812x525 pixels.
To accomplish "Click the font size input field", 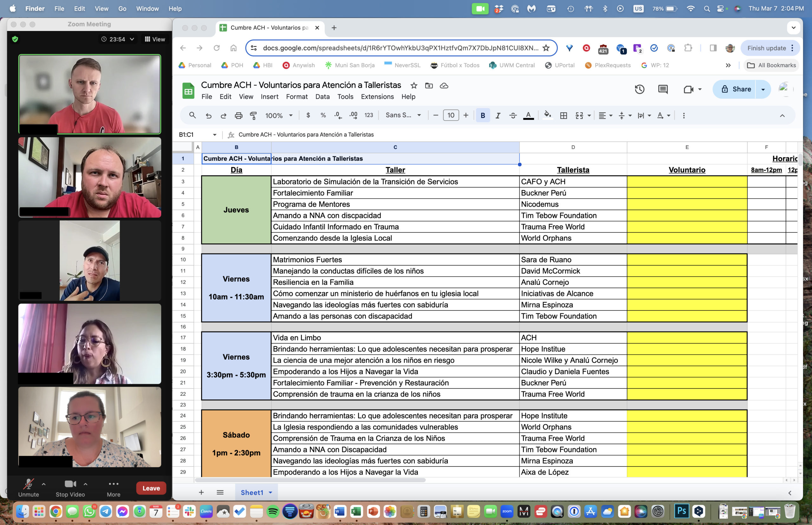I will tap(451, 115).
